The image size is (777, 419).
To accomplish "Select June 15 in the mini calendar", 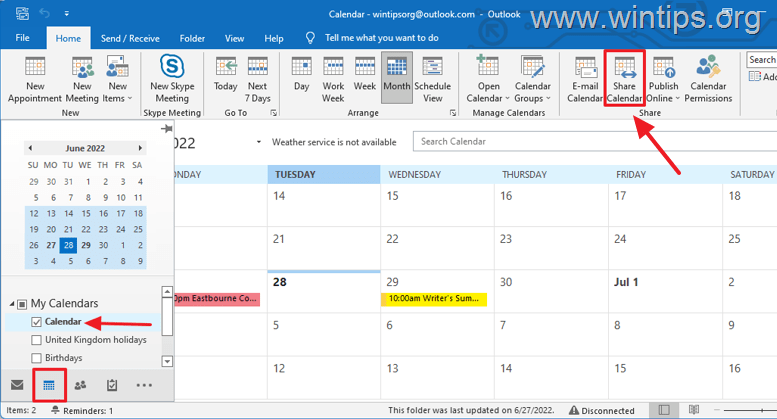I will [x=86, y=213].
